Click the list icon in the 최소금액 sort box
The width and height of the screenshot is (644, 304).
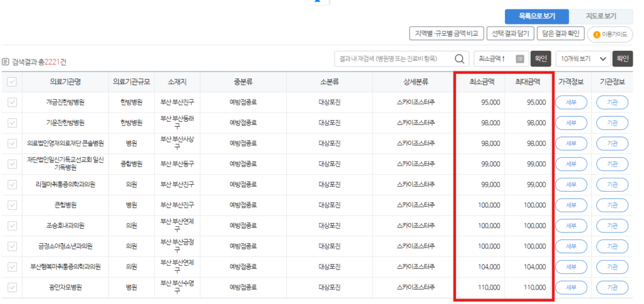(520, 58)
